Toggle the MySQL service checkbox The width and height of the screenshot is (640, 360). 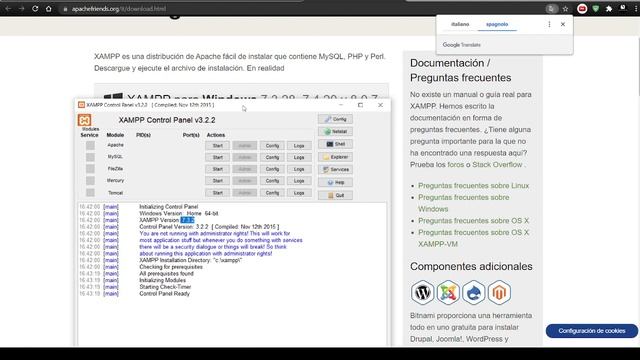pos(90,157)
